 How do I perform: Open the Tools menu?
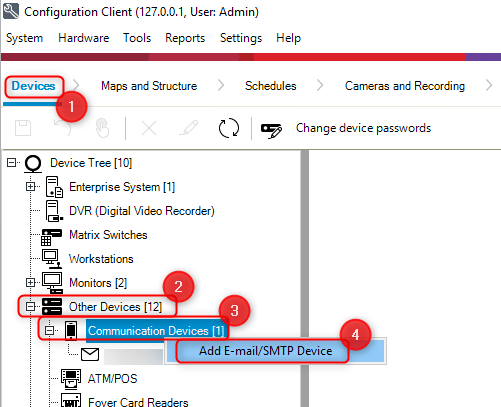pyautogui.click(x=137, y=38)
